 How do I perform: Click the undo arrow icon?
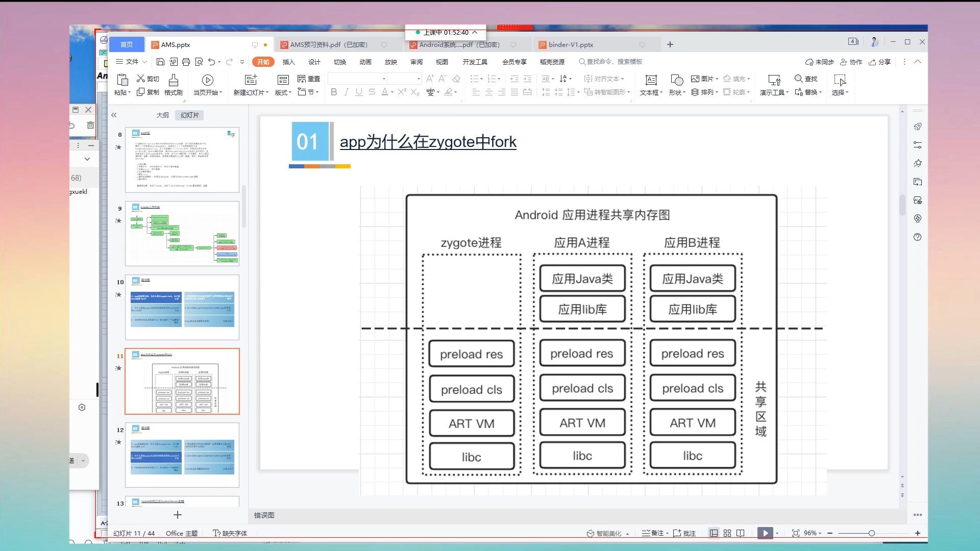pyautogui.click(x=211, y=62)
